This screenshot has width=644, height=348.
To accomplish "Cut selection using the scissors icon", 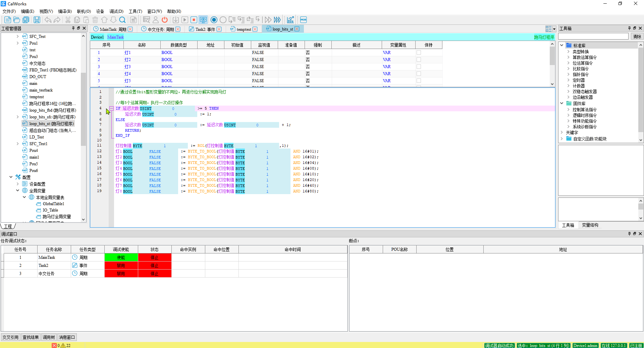I will coord(68,20).
